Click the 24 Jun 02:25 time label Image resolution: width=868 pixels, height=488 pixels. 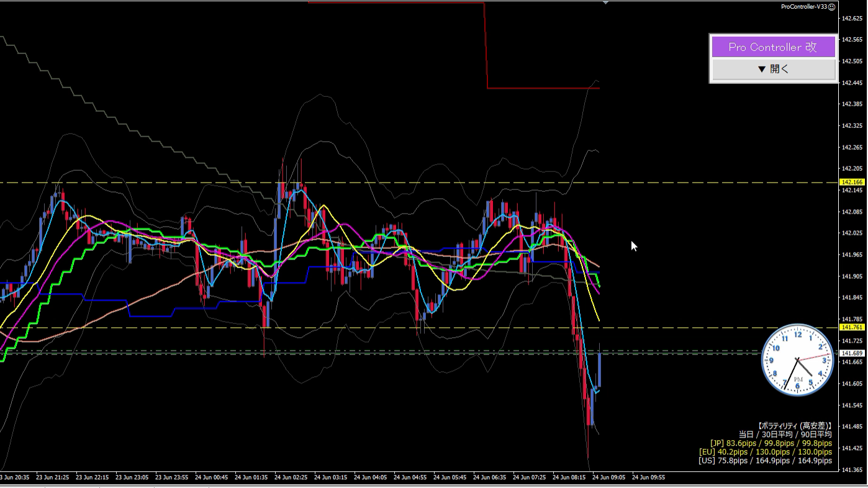tap(291, 477)
